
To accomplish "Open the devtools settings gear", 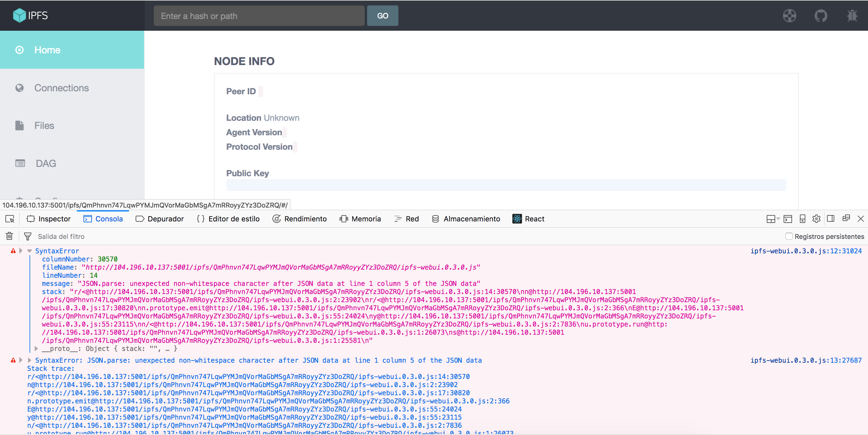I will [x=816, y=218].
